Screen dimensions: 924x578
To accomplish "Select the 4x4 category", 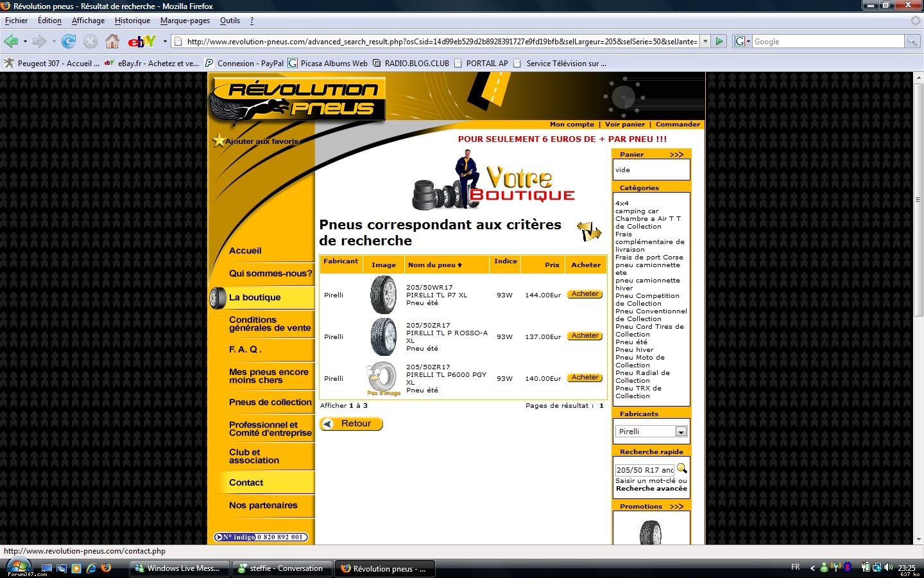I will pos(622,203).
